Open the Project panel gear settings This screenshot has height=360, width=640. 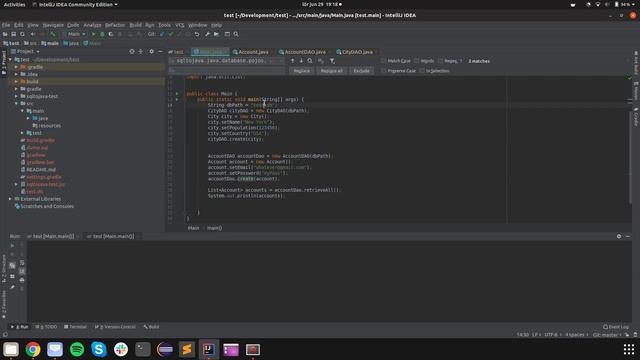click(151, 51)
